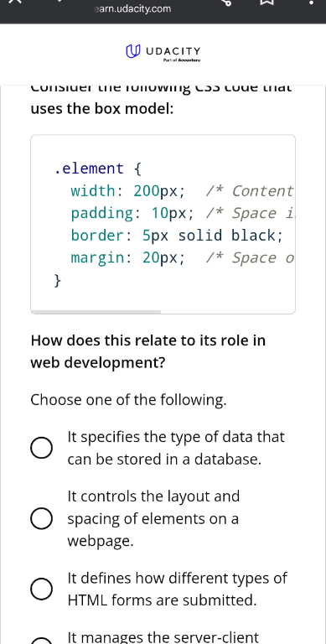Screen dimensions: 326x644
Task: Select radio for 'stored in a database' option
Action: click(x=41, y=448)
